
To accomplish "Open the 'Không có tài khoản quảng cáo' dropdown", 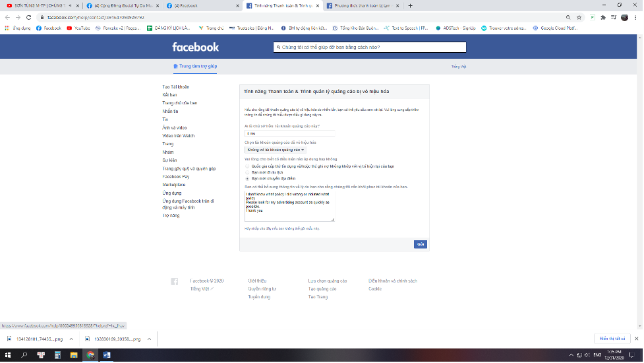I will (x=275, y=150).
